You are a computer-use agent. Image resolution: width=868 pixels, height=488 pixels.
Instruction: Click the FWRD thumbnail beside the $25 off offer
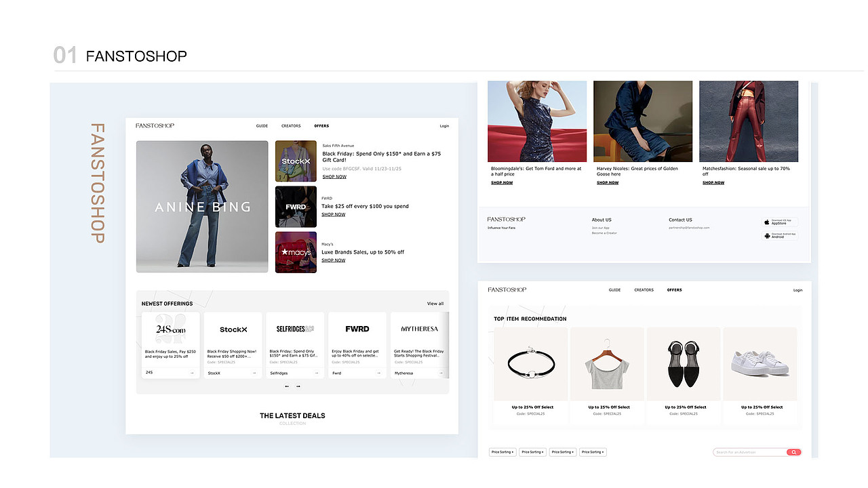296,207
